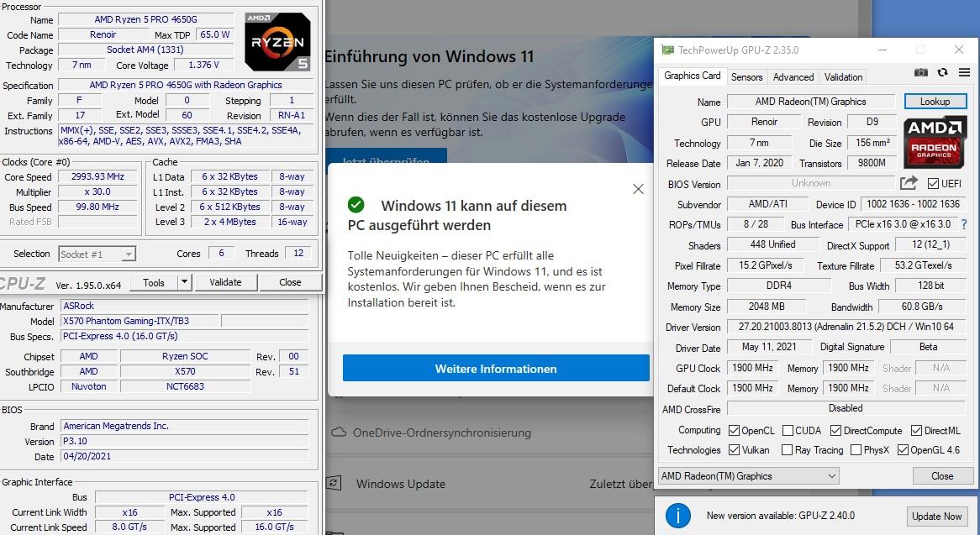Click the AMD CrossFire Disabled field
The width and height of the screenshot is (980, 535).
pos(846,407)
